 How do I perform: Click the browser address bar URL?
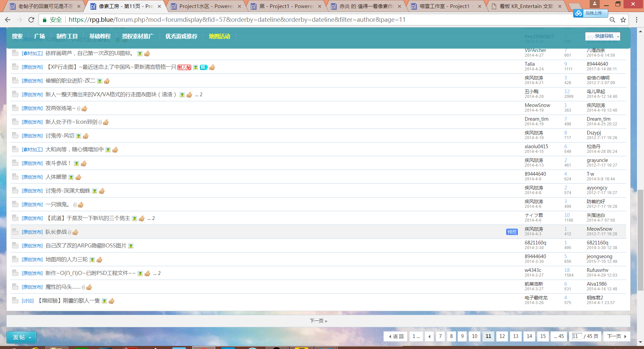coord(237,20)
